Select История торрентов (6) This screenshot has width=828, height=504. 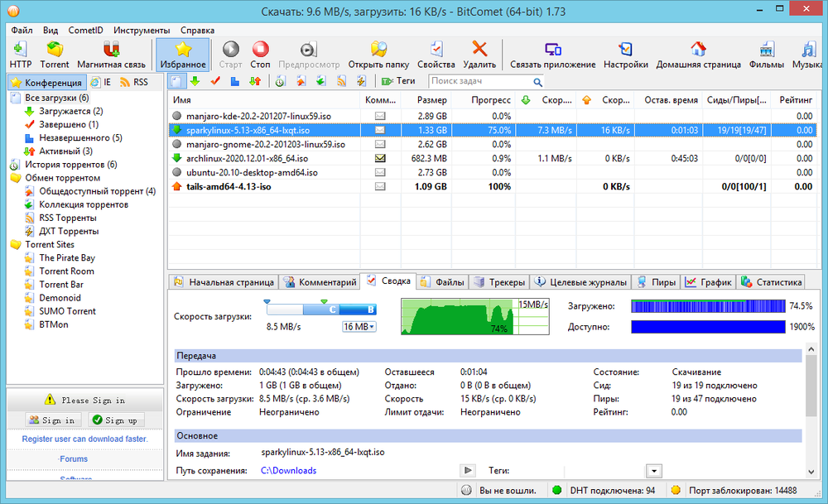point(70,164)
